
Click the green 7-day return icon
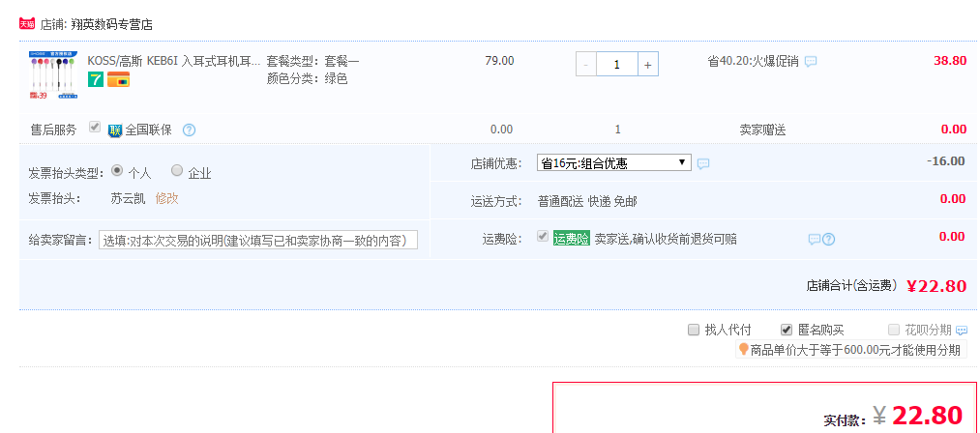click(x=95, y=79)
